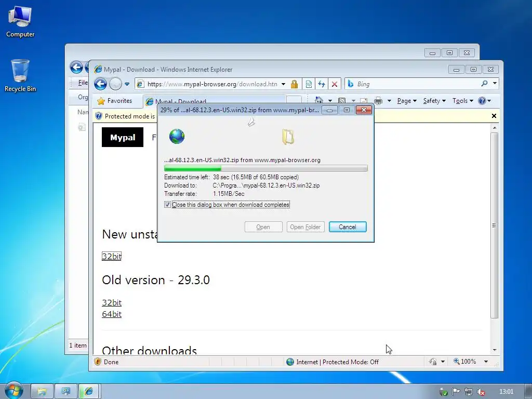Click the disabled Open button in download dialog

pos(263,227)
